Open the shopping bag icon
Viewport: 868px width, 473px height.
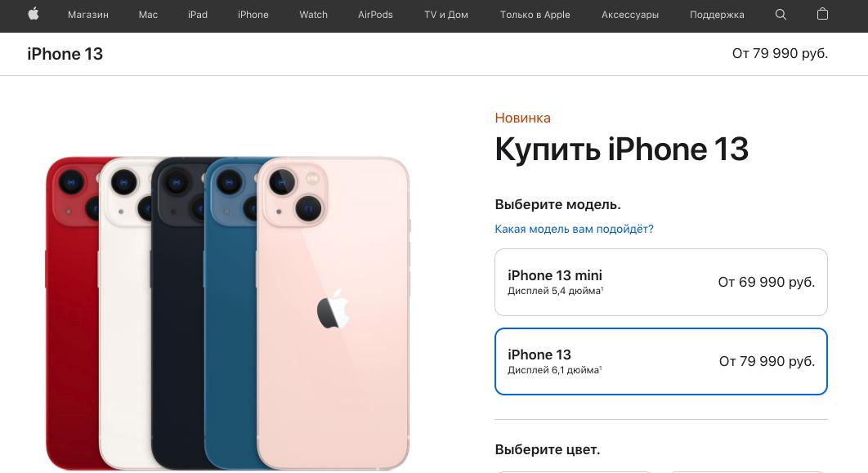[822, 15]
